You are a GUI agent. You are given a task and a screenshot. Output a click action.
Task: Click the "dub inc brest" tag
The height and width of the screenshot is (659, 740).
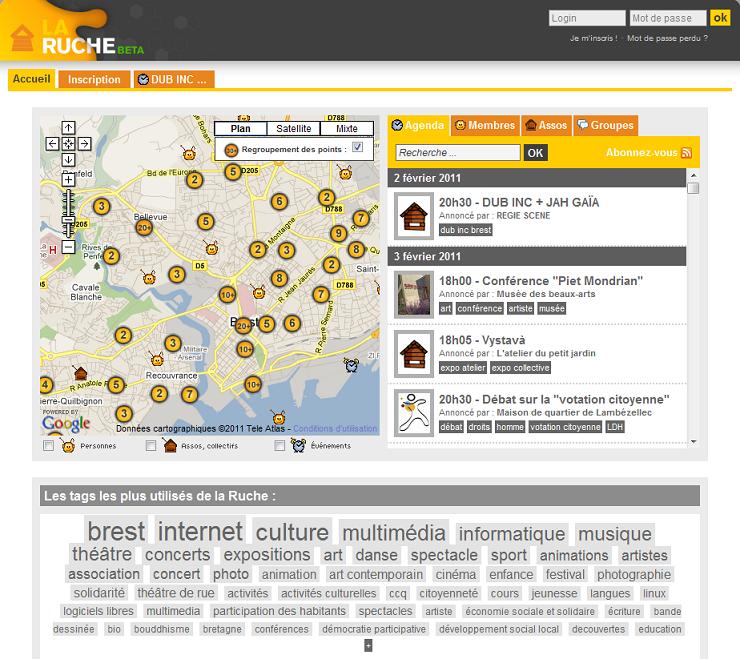[x=466, y=230]
